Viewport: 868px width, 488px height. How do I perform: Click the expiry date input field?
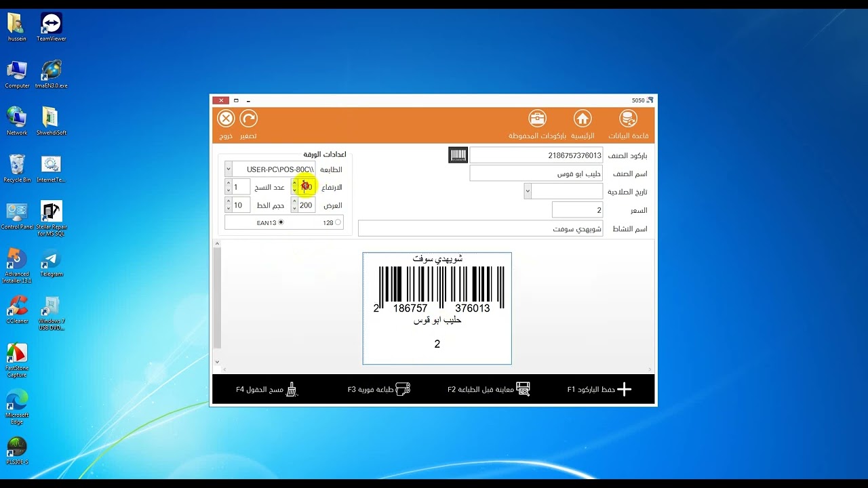[567, 192]
